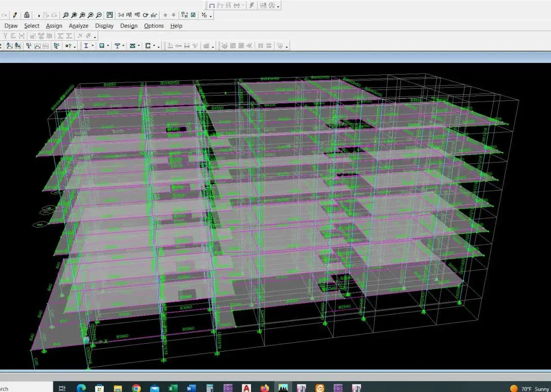551x392 pixels.
Task: Click Google Chrome in the taskbar
Action: click(x=136, y=388)
